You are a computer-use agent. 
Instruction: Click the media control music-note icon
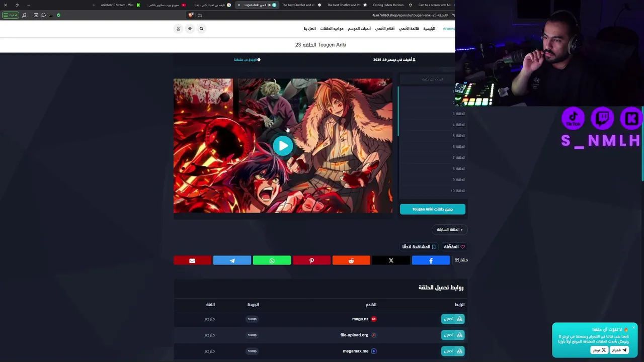click(x=24, y=15)
